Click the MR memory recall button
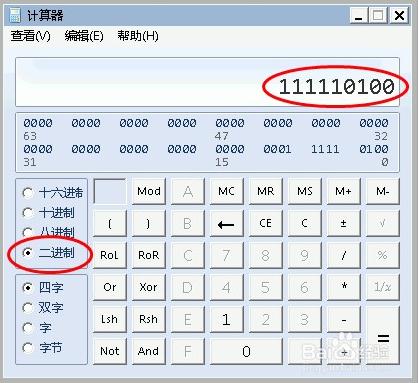Screen dimensions: 418x383 (x=266, y=191)
